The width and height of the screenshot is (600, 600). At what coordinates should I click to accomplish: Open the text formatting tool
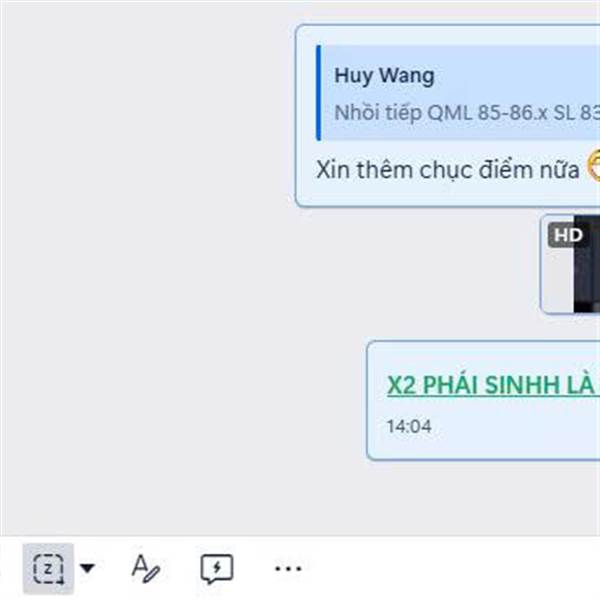pos(145,569)
